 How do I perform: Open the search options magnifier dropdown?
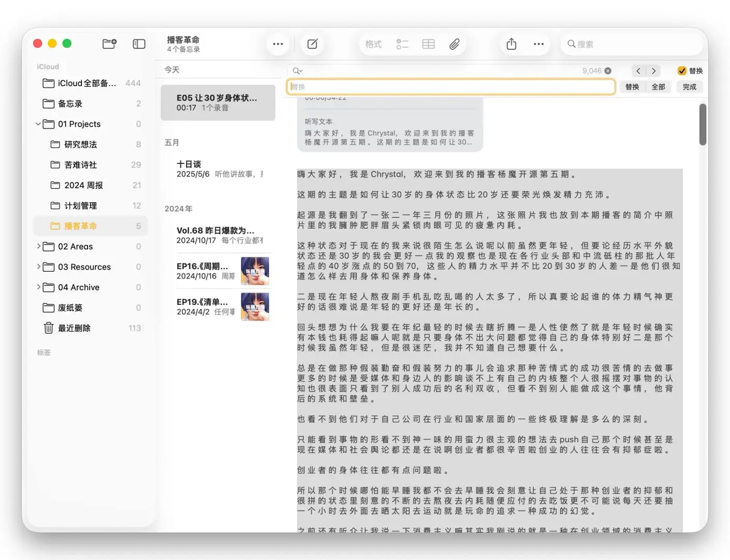[297, 71]
